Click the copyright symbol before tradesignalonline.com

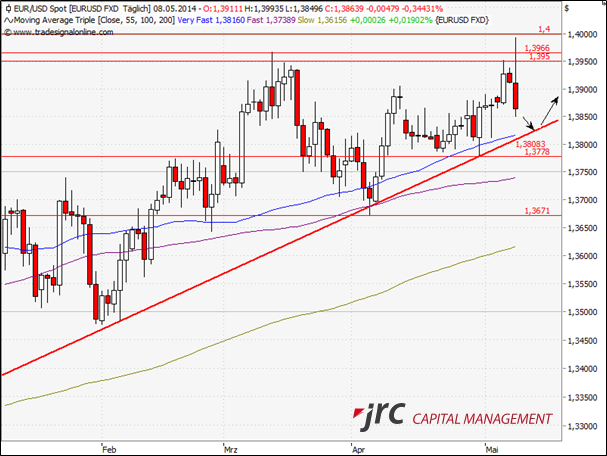tap(7, 32)
